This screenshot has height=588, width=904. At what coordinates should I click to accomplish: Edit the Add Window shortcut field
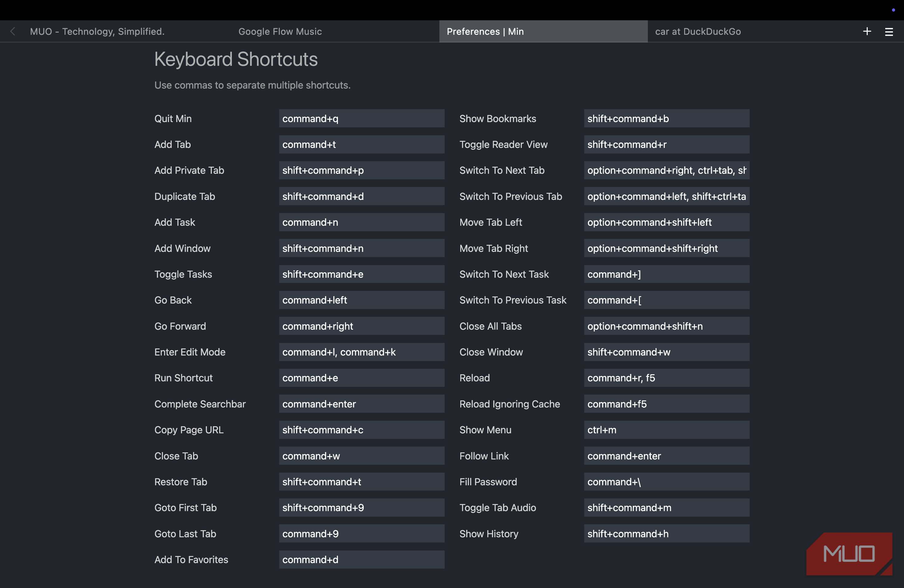coord(362,248)
